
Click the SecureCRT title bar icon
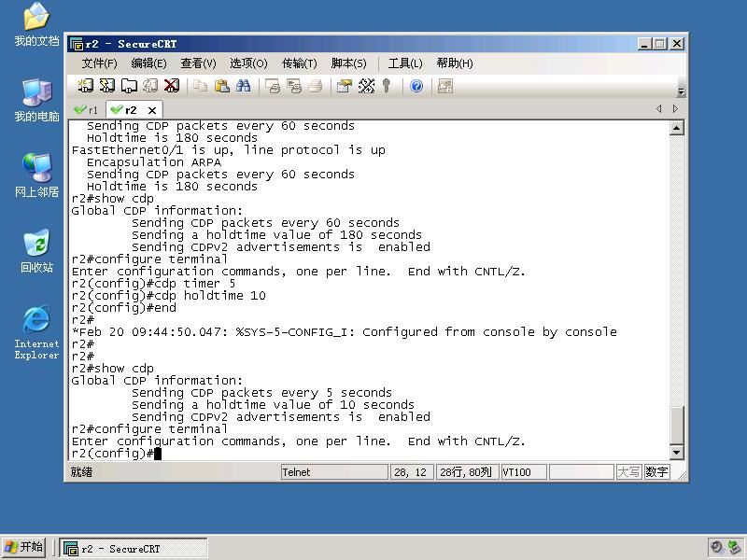click(x=77, y=44)
